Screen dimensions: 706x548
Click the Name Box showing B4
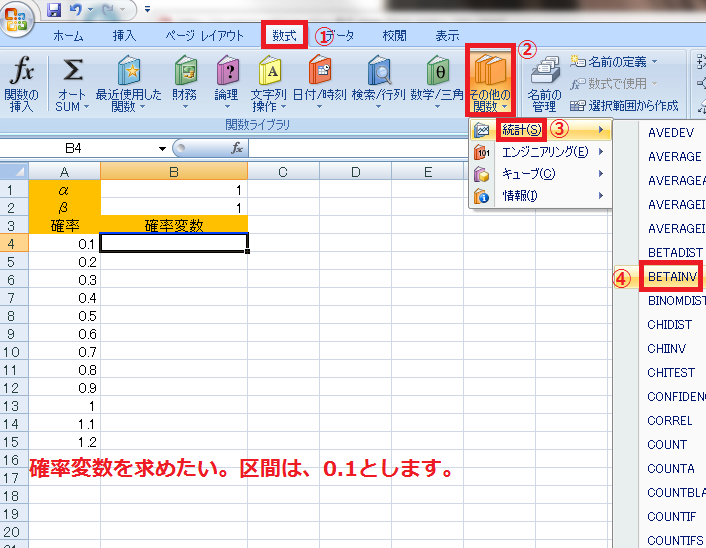click(79, 148)
